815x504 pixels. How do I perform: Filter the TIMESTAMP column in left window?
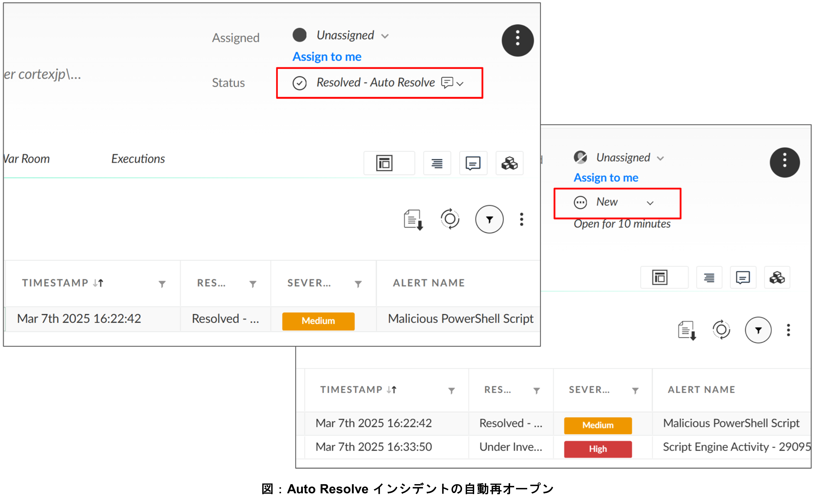(x=162, y=284)
